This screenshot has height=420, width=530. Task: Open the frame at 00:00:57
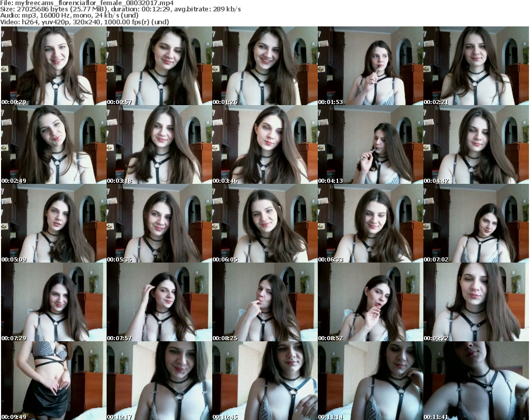(159, 66)
